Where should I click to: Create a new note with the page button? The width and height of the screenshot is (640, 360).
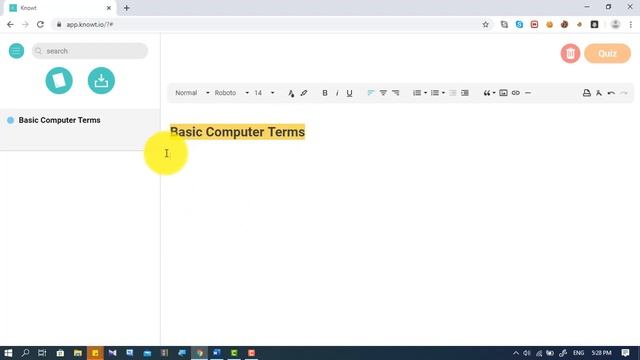click(59, 80)
